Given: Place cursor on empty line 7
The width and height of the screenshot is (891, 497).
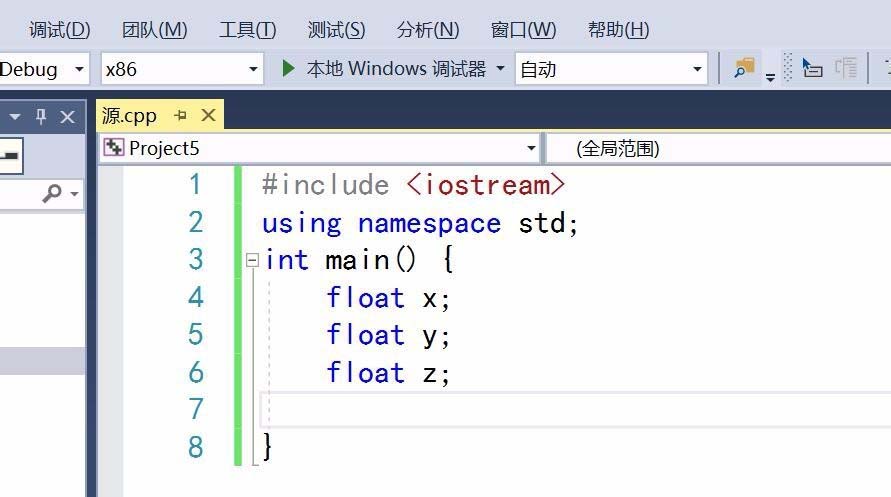Looking at the screenshot, I should click(x=575, y=409).
